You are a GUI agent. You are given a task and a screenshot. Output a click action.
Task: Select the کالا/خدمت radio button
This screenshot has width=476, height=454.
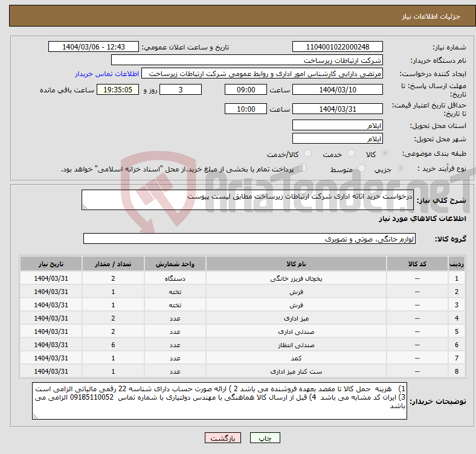[x=307, y=153]
